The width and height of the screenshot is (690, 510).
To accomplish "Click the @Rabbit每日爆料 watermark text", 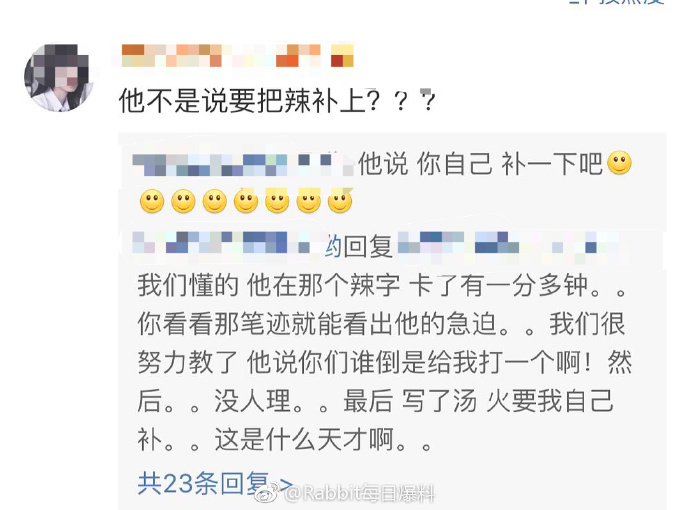I will pos(360,494).
